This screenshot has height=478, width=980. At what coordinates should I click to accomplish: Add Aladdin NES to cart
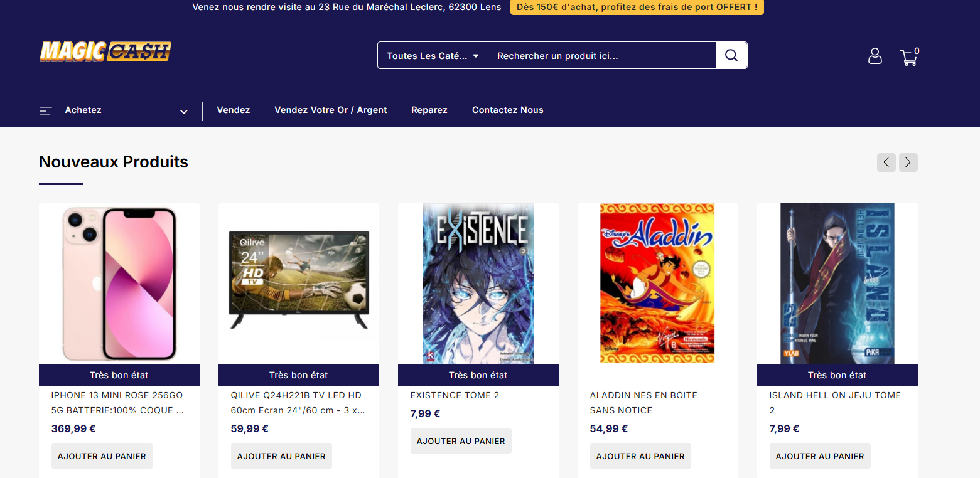tap(640, 456)
